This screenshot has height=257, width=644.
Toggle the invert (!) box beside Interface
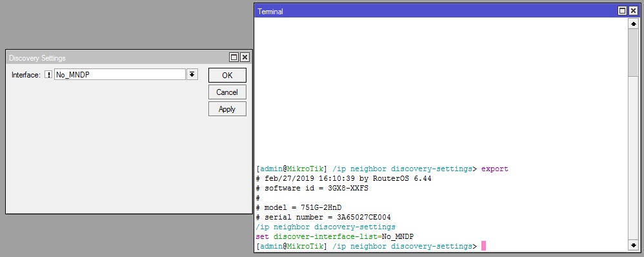[48, 75]
